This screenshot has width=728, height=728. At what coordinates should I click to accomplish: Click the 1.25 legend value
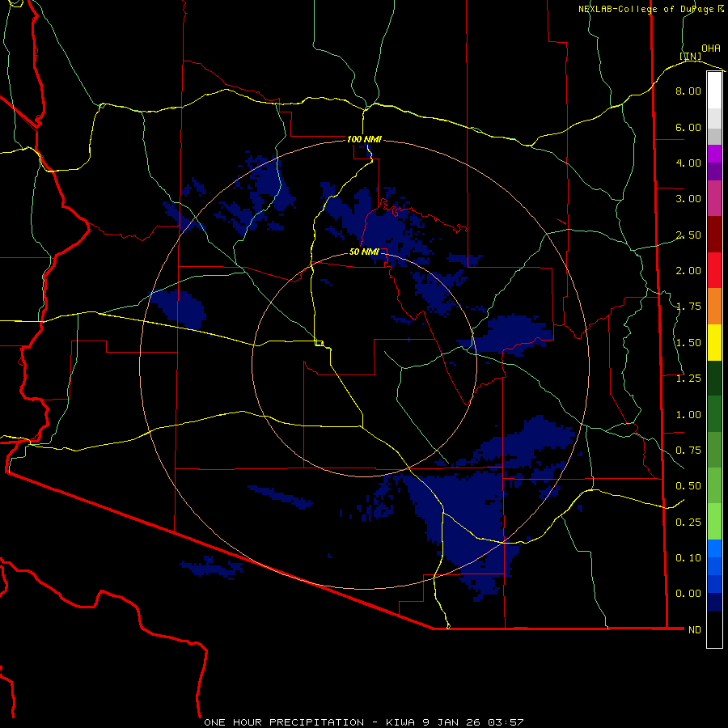click(x=688, y=379)
